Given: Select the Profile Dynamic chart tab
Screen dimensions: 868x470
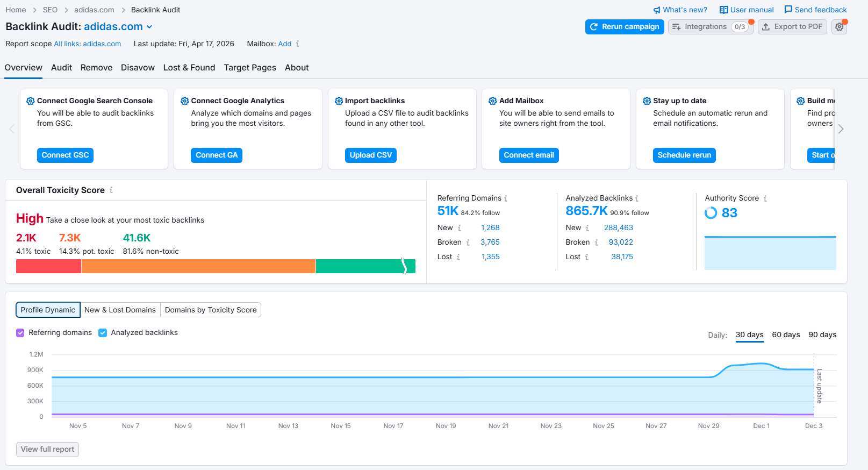Looking at the screenshot, I should click(x=48, y=310).
